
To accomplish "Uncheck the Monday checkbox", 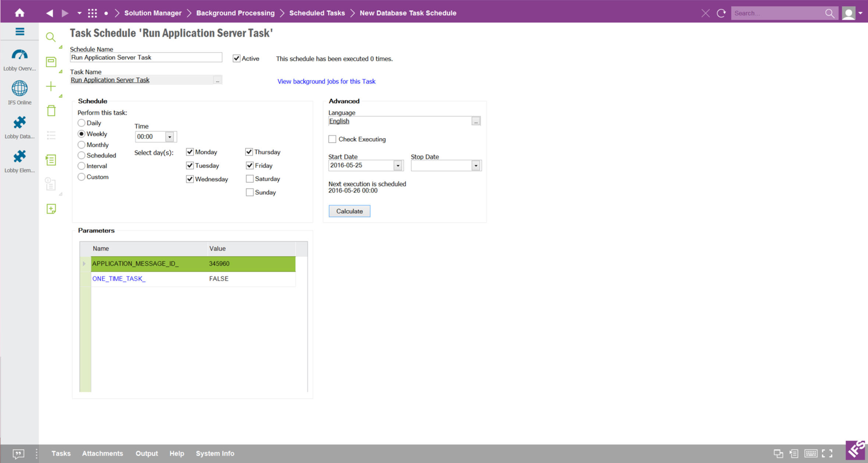I will pos(190,152).
